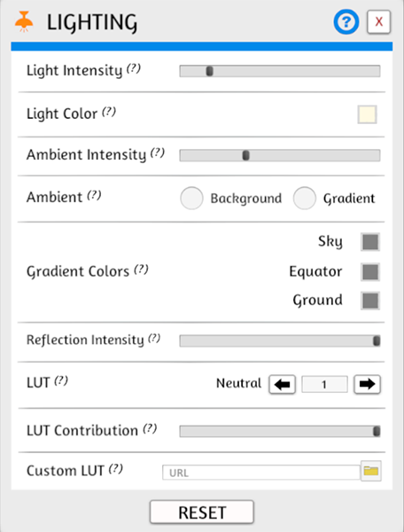Click the LUT index number field
The width and height of the screenshot is (404, 532).
point(324,385)
